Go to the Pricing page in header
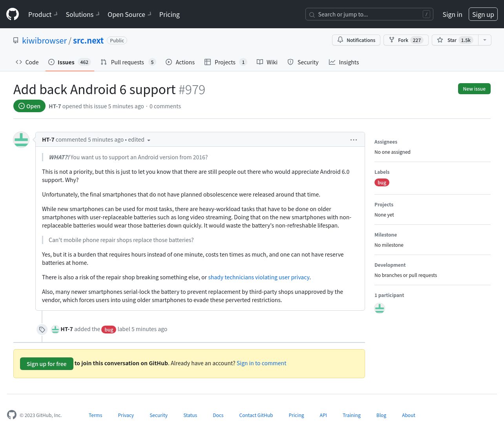504x439 pixels. click(169, 15)
